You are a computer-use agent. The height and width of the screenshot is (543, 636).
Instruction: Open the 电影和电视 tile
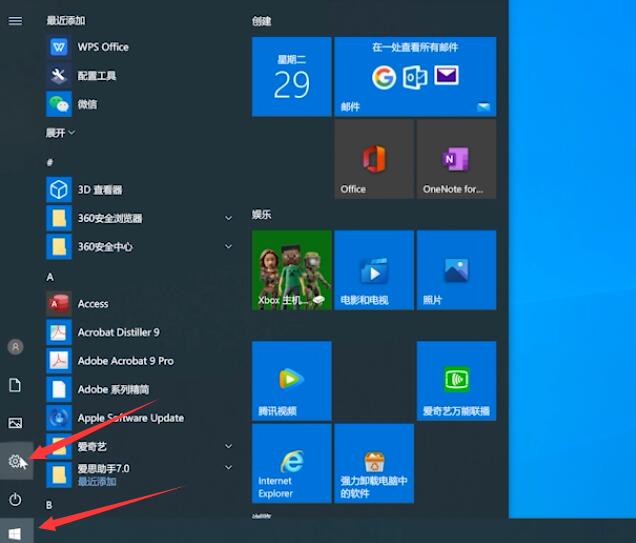374,270
